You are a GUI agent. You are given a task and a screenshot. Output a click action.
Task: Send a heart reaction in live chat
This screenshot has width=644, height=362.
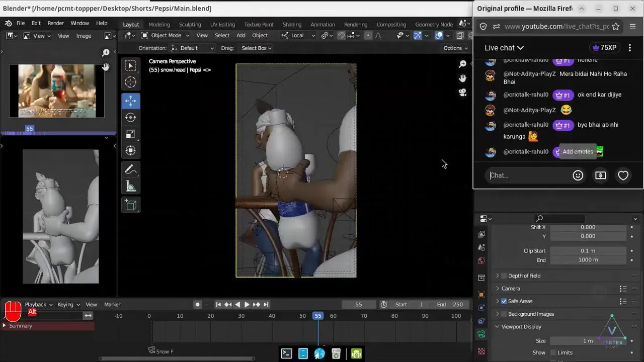[623, 175]
